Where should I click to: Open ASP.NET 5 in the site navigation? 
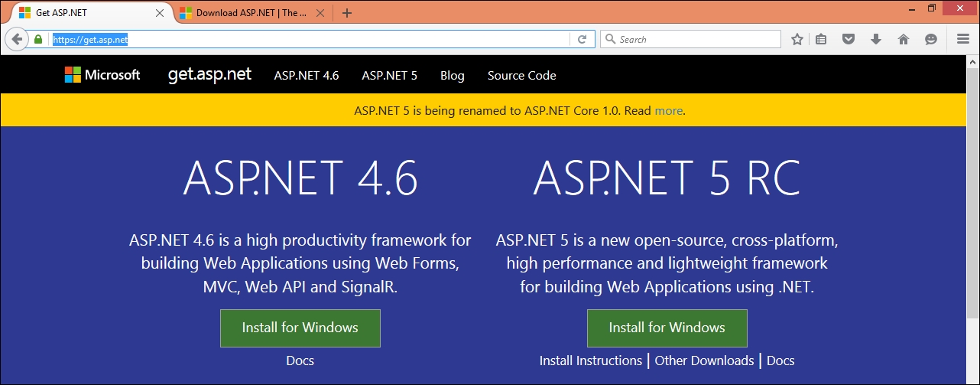[390, 75]
